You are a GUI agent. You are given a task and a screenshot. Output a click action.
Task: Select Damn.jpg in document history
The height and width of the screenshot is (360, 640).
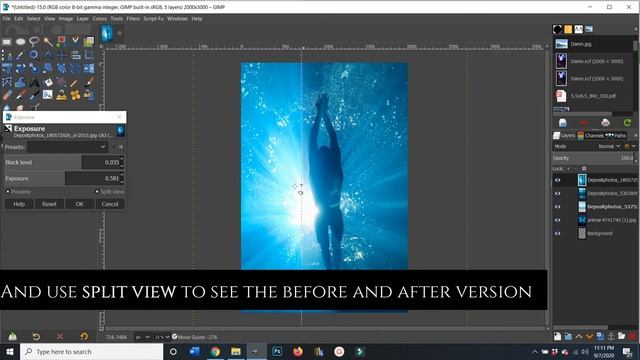coord(593,44)
